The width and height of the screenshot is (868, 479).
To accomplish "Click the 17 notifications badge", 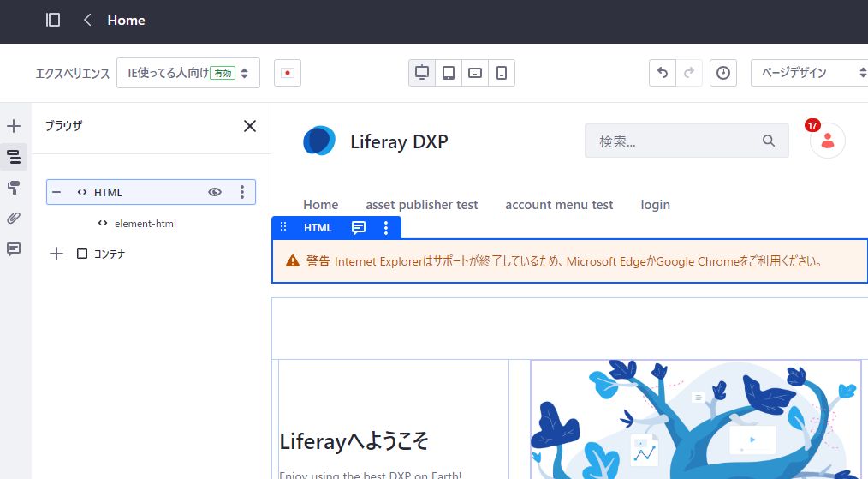I will pos(812,125).
